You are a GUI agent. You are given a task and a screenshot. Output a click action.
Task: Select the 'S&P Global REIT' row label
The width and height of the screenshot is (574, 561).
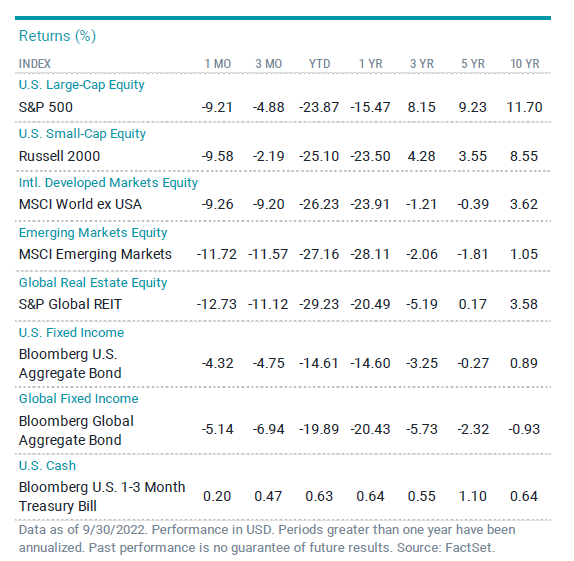click(x=70, y=304)
